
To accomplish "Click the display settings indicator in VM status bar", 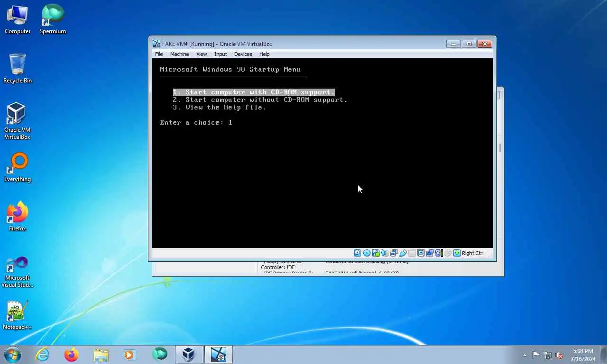I will (421, 253).
